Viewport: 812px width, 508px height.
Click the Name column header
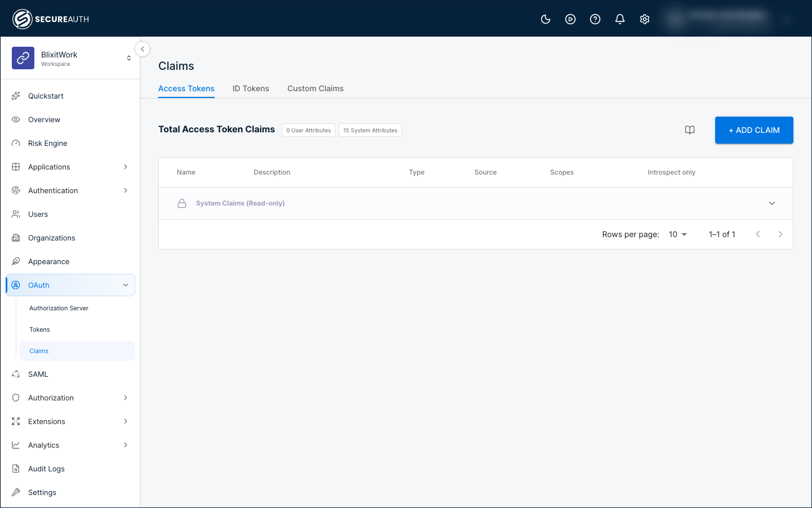[186, 172]
